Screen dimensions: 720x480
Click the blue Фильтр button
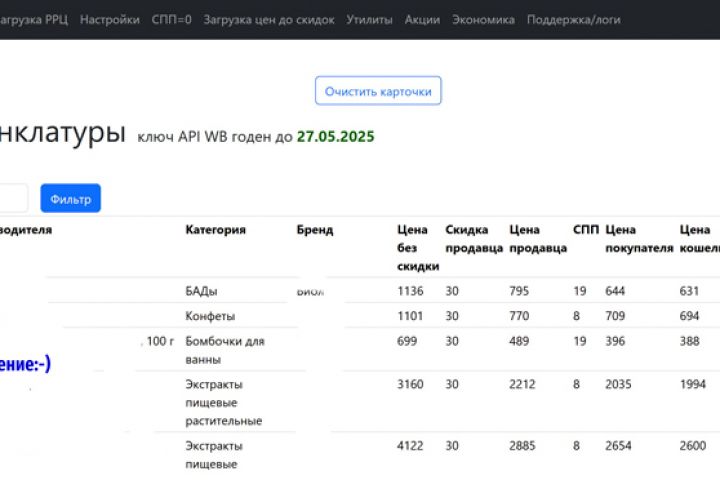tap(70, 199)
